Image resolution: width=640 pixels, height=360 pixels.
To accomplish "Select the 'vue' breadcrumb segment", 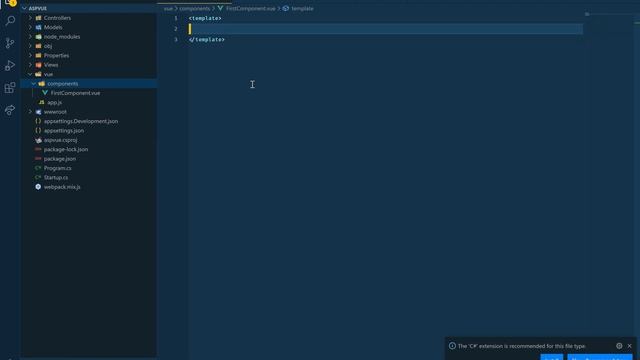I will tap(168, 9).
